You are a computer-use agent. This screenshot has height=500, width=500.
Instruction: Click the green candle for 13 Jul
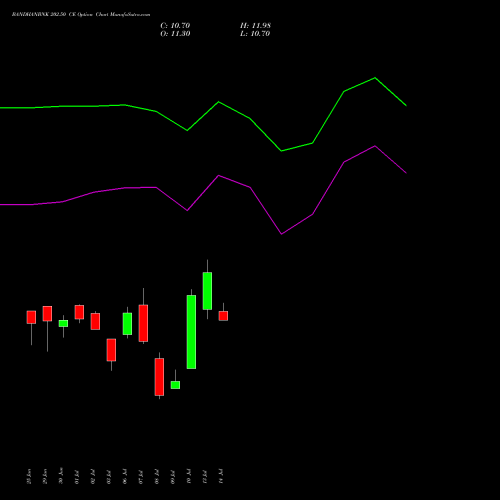[207, 291]
